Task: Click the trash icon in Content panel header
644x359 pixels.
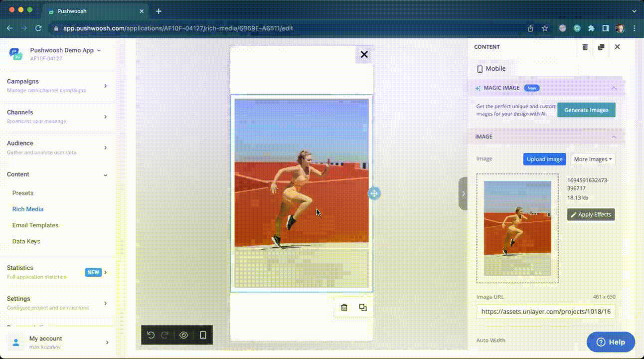Action: pyautogui.click(x=585, y=47)
